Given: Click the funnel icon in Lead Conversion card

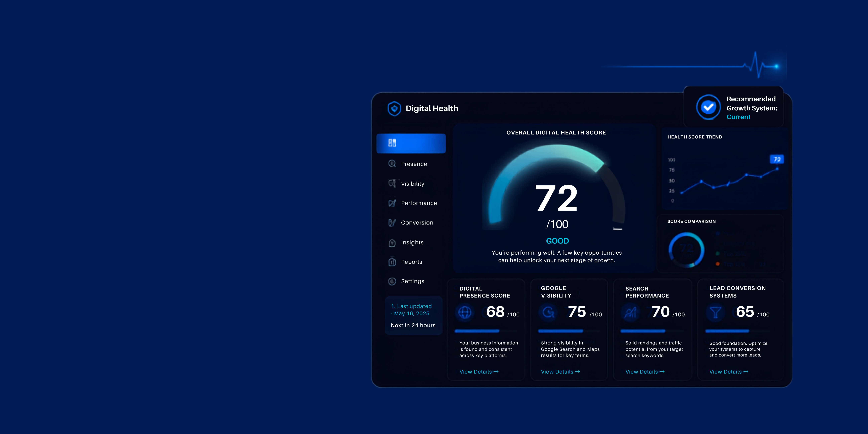Looking at the screenshot, I should (x=715, y=312).
